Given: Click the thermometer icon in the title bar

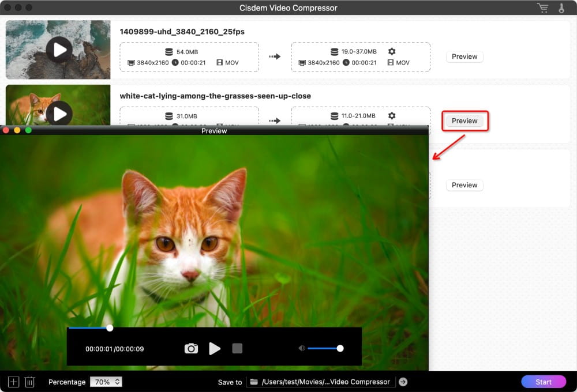Looking at the screenshot, I should point(563,7).
